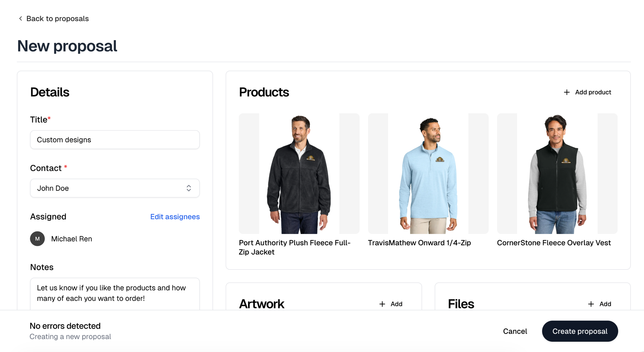Click the back chevron arrow icon

21,18
